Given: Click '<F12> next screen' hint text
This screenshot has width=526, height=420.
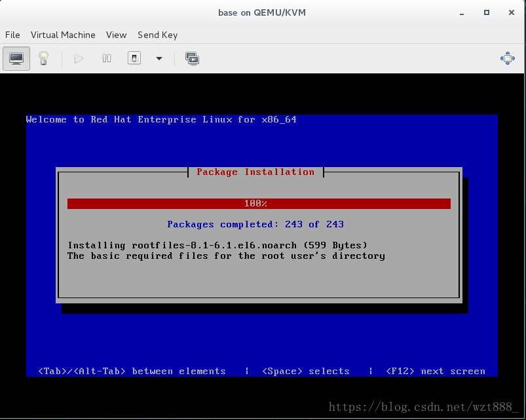Looking at the screenshot, I should point(436,372).
